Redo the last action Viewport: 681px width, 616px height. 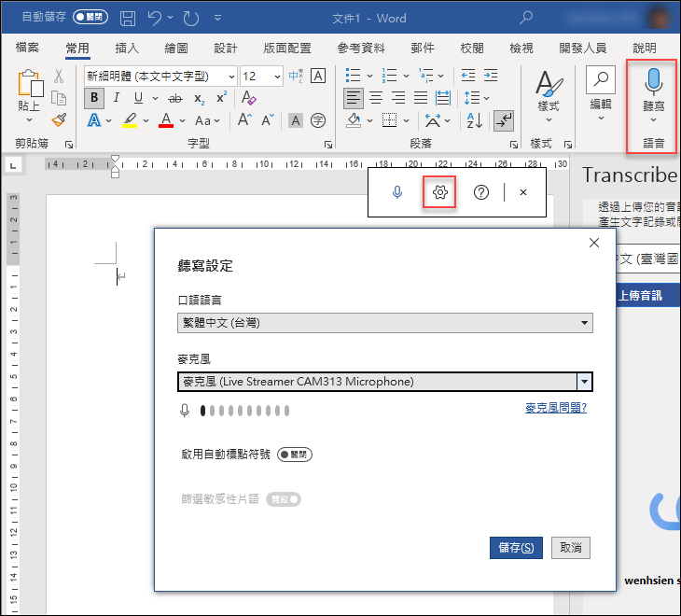point(191,19)
